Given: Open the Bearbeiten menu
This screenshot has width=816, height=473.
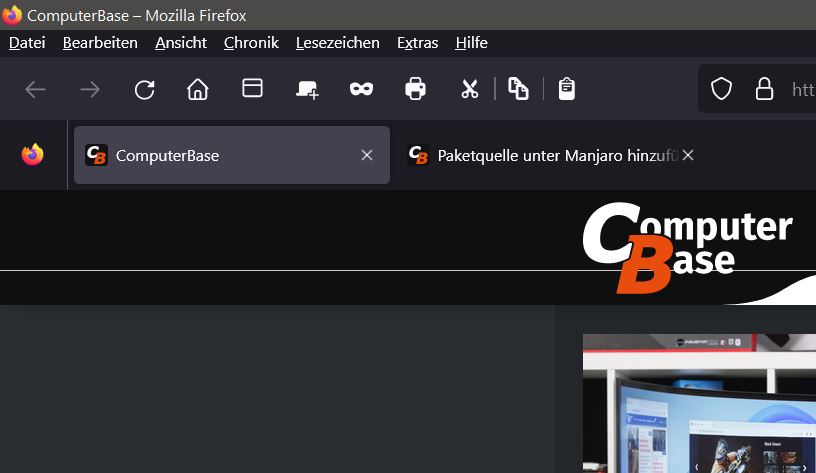Looking at the screenshot, I should point(100,43).
